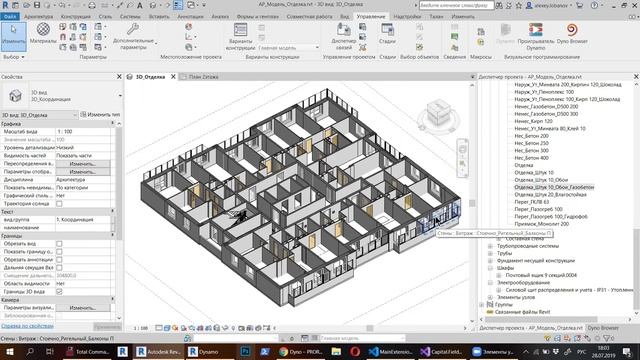Open the '3D вид: 3D_Отделка' instance dropdown

click(39, 115)
